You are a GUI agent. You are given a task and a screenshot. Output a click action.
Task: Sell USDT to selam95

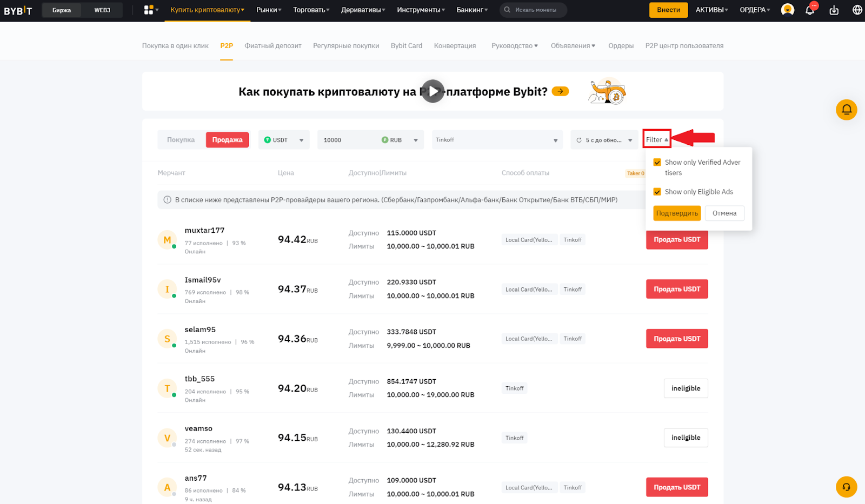(677, 339)
